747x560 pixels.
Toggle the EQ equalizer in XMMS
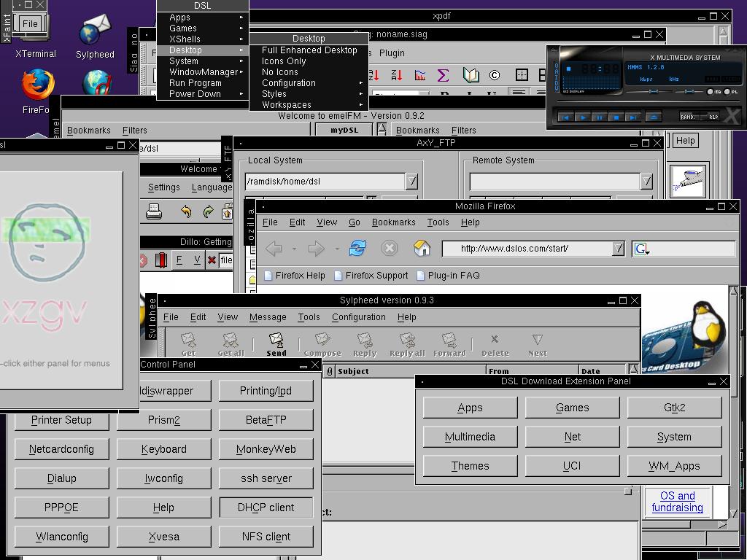710,91
